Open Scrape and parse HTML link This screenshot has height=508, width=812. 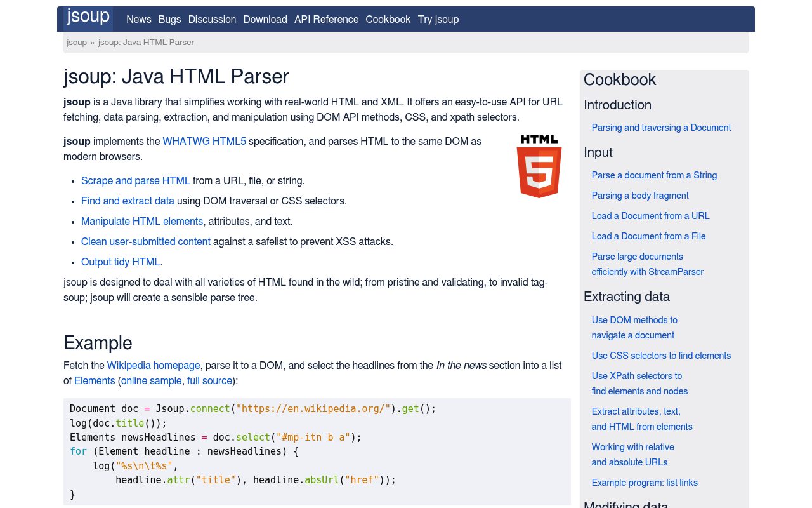coord(136,181)
